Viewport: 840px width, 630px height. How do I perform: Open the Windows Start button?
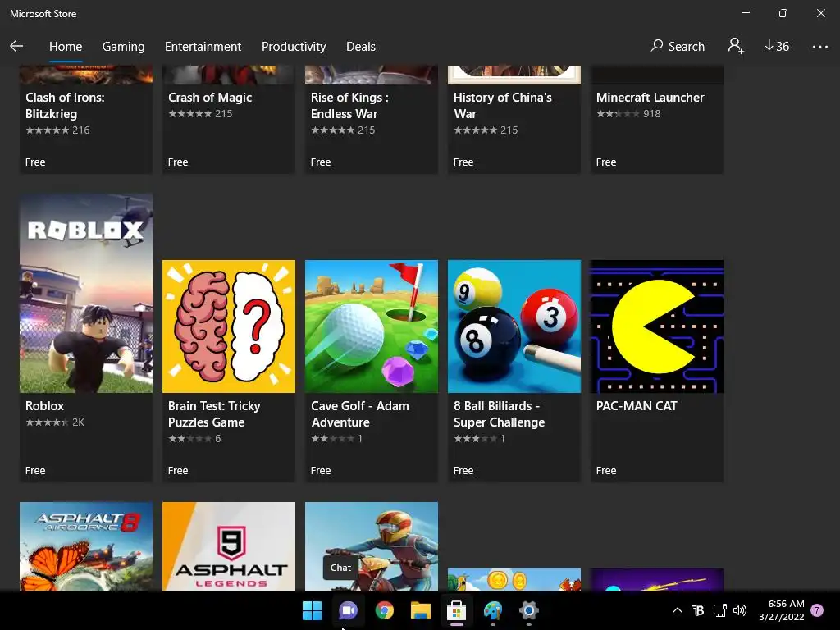tap(312, 610)
